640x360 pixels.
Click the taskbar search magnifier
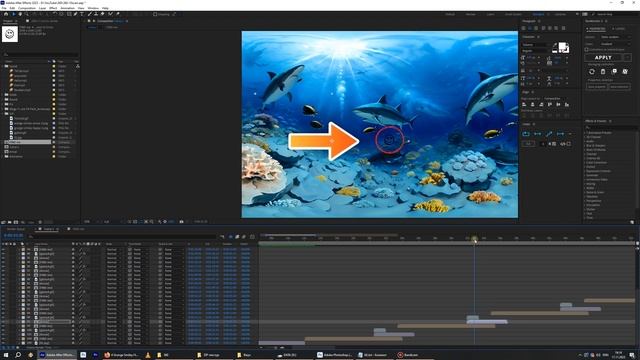pyautogui.click(x=18, y=355)
